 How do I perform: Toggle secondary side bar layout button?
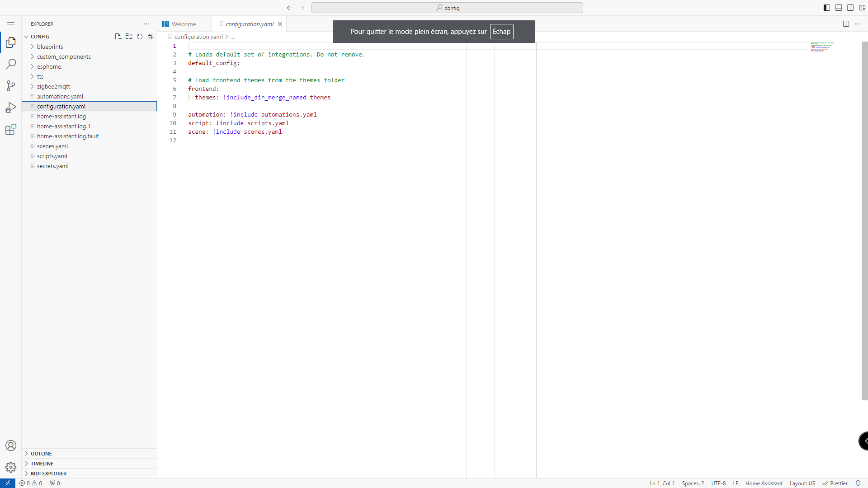(850, 8)
